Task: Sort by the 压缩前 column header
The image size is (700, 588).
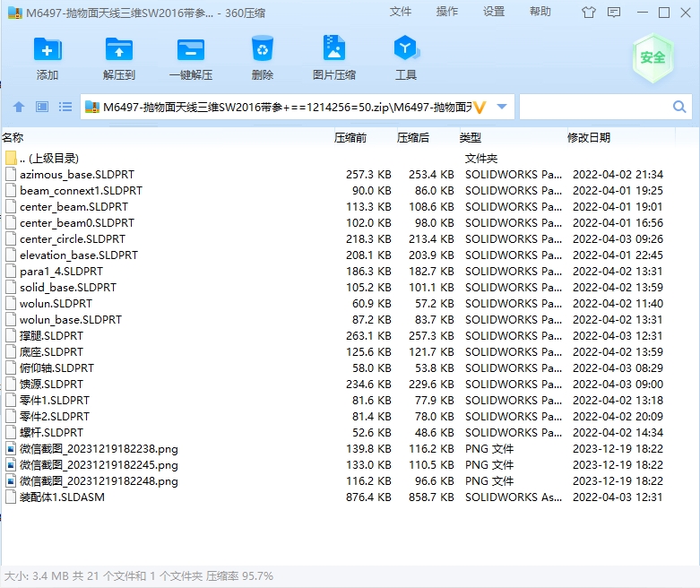Action: coord(350,137)
